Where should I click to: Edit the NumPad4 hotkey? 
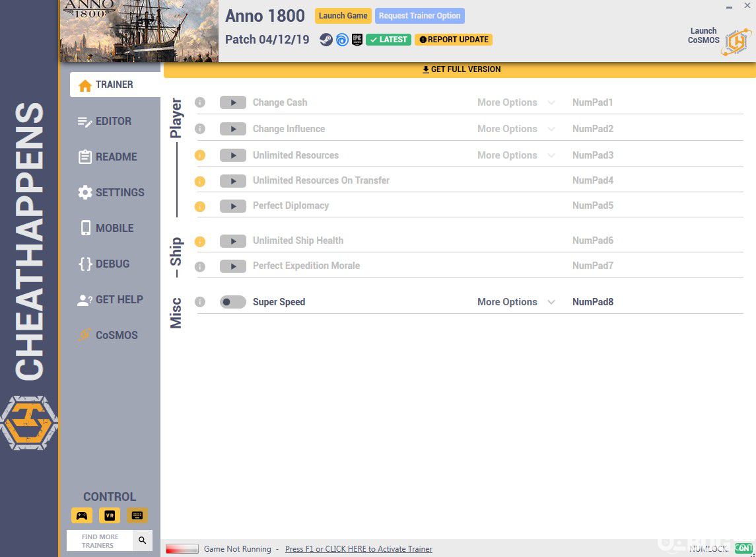592,180
